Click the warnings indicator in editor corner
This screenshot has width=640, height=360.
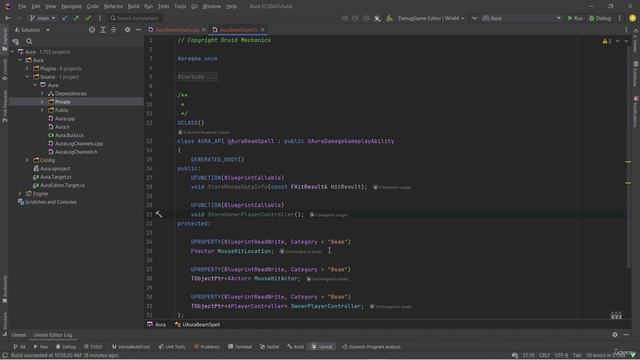pyautogui.click(x=607, y=41)
